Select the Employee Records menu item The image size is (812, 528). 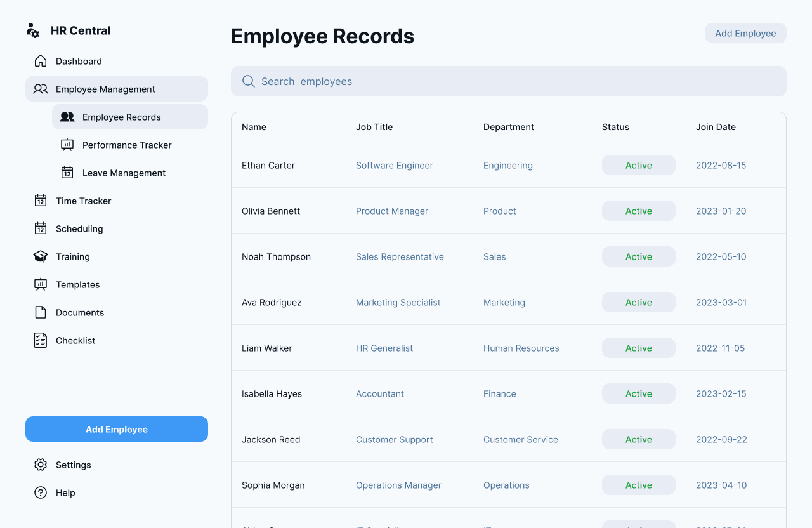[121, 117]
